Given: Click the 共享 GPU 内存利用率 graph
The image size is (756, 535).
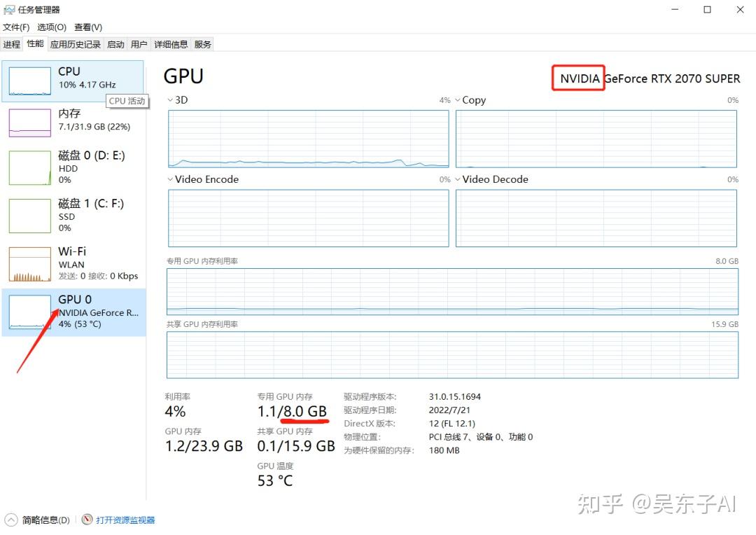Looking at the screenshot, I should click(452, 355).
